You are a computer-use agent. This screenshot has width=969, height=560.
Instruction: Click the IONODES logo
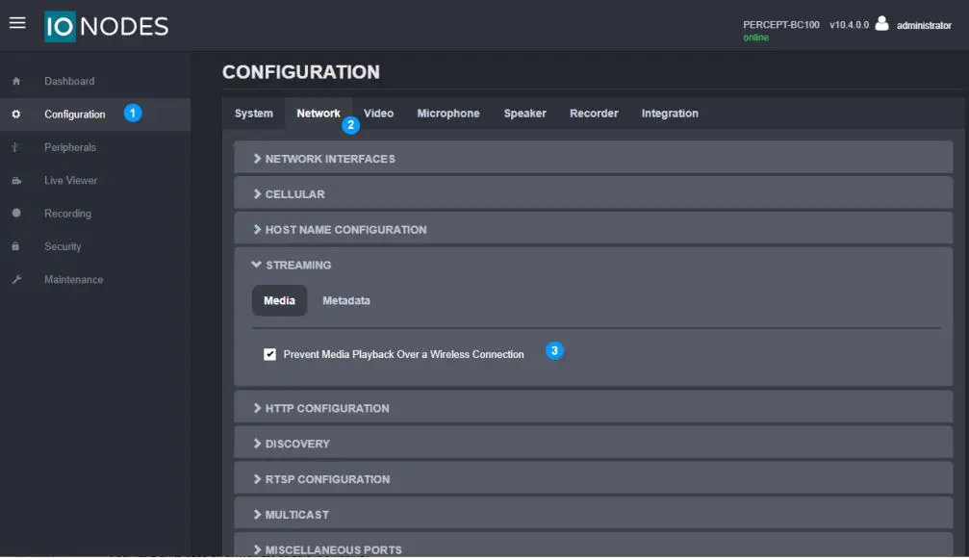tap(107, 27)
